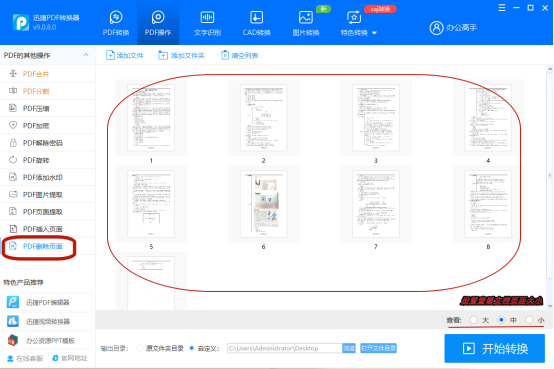Select page 1 thumbnail
The width and height of the screenshot is (554, 369).
pyautogui.click(x=151, y=118)
